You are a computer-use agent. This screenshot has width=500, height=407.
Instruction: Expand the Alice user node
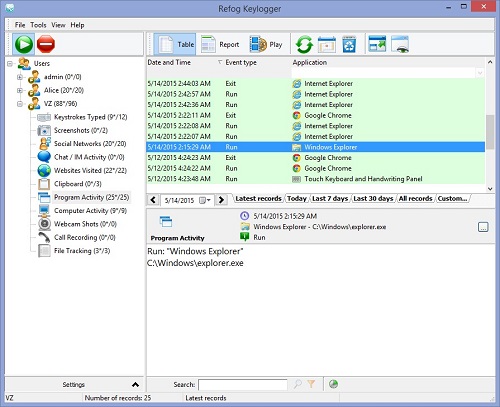20,90
